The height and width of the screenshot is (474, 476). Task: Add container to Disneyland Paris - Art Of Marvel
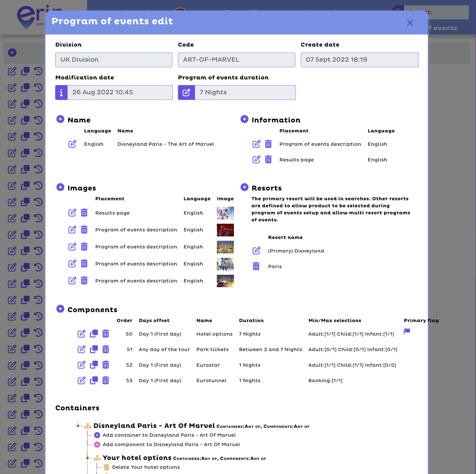point(97,435)
